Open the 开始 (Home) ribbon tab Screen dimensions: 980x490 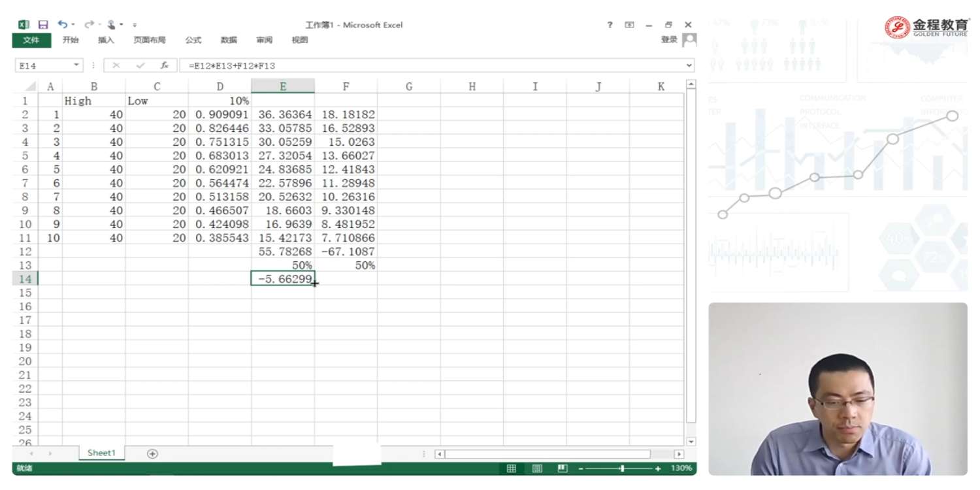71,40
